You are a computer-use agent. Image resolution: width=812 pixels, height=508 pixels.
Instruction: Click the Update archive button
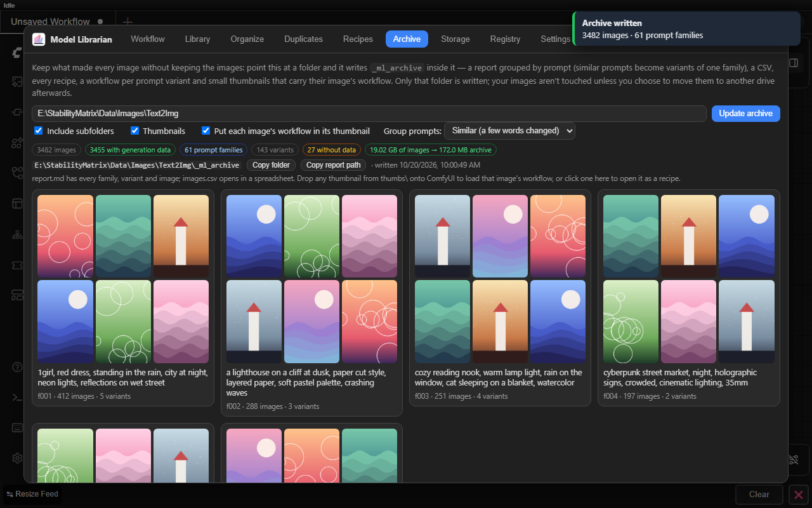click(x=745, y=114)
